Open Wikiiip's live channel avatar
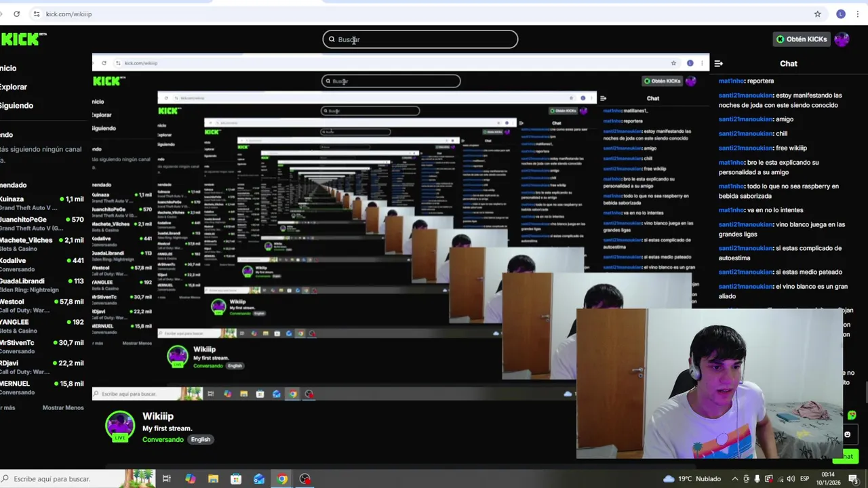 click(120, 426)
